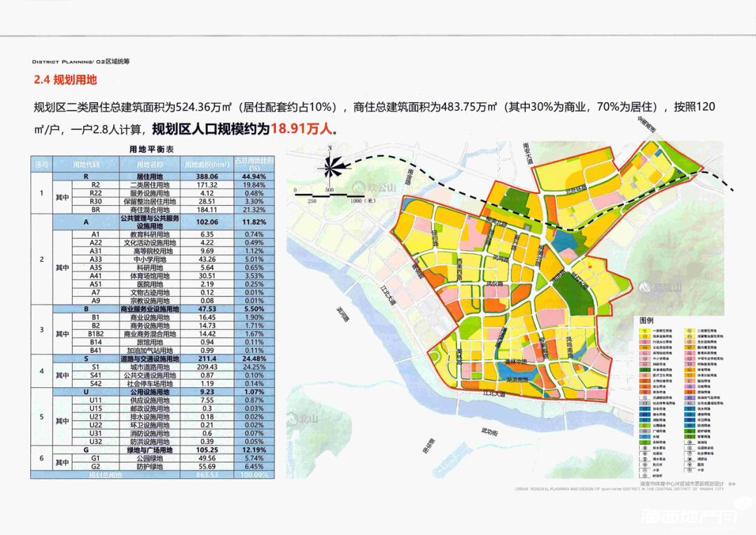
Task: Click the 用地代码 column header
Action: pyautogui.click(x=86, y=165)
